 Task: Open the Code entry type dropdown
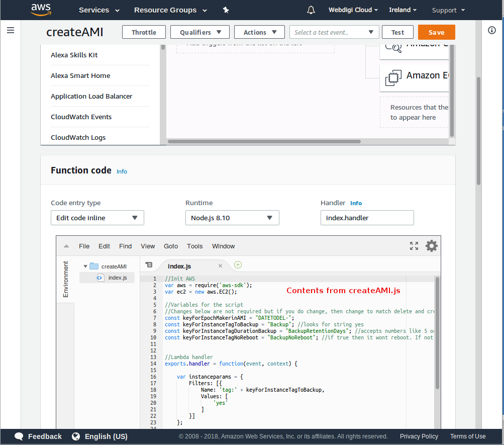tap(97, 218)
